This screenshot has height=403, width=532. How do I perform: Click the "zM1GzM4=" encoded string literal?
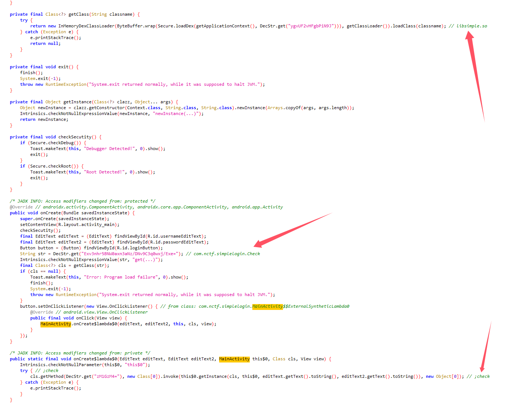point(108,376)
